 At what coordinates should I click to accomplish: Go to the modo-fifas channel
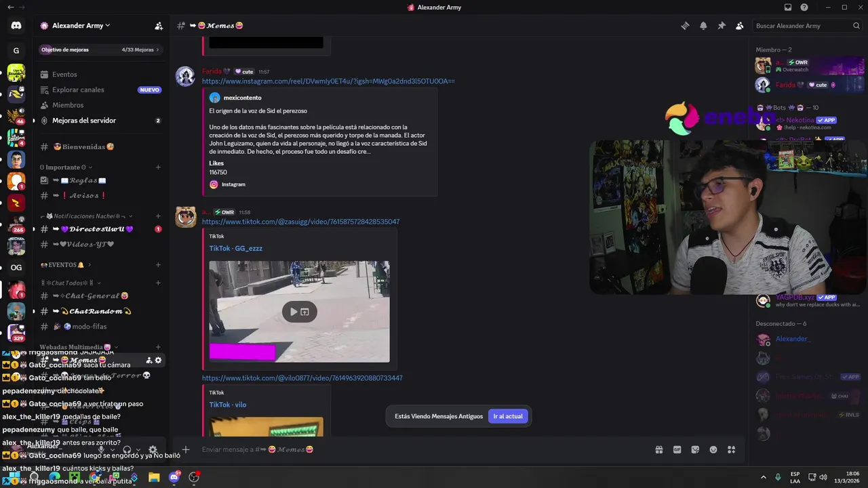click(100, 327)
